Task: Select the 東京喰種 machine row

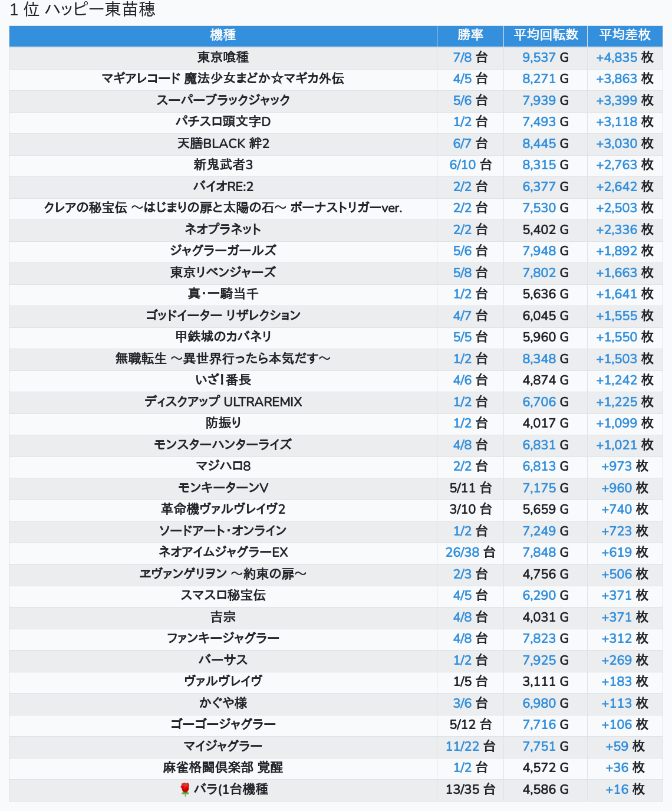Action: point(223,57)
